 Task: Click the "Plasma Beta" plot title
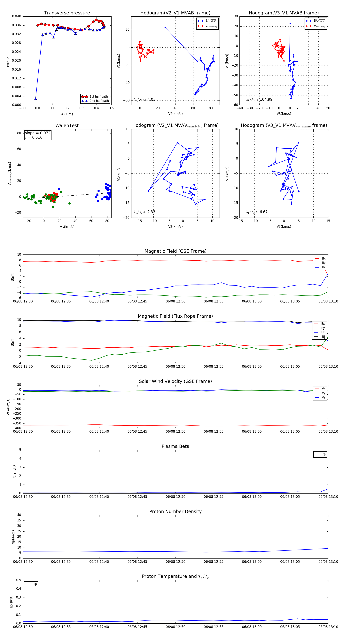[x=175, y=447]
